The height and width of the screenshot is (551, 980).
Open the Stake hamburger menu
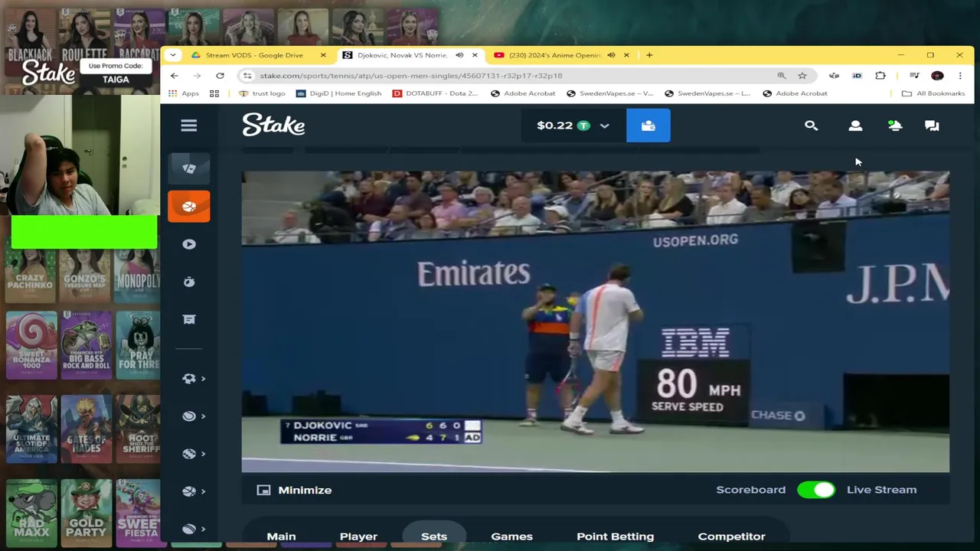point(188,126)
